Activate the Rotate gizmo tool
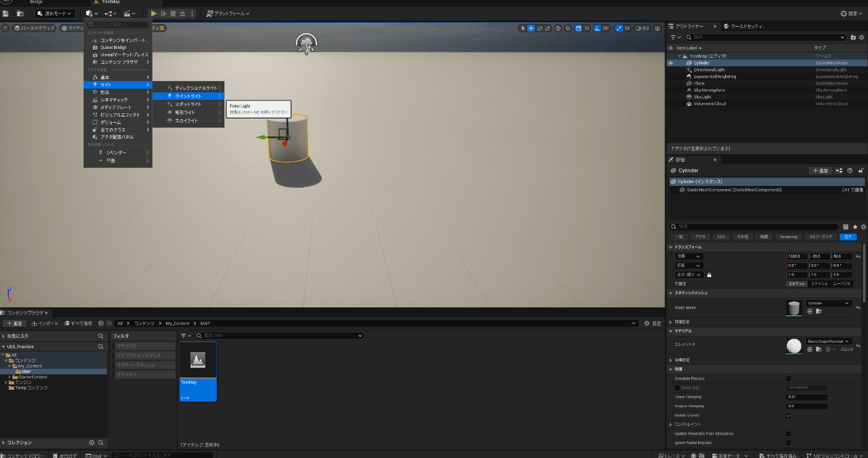The image size is (868, 458). 539,28
